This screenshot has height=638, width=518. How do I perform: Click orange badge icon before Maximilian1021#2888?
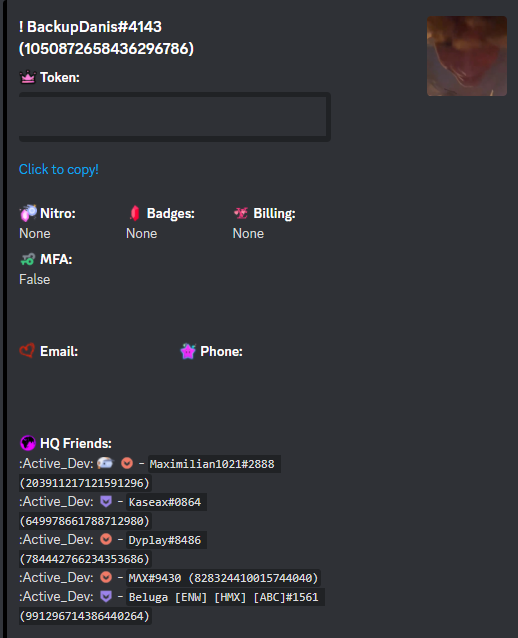pyautogui.click(x=127, y=463)
